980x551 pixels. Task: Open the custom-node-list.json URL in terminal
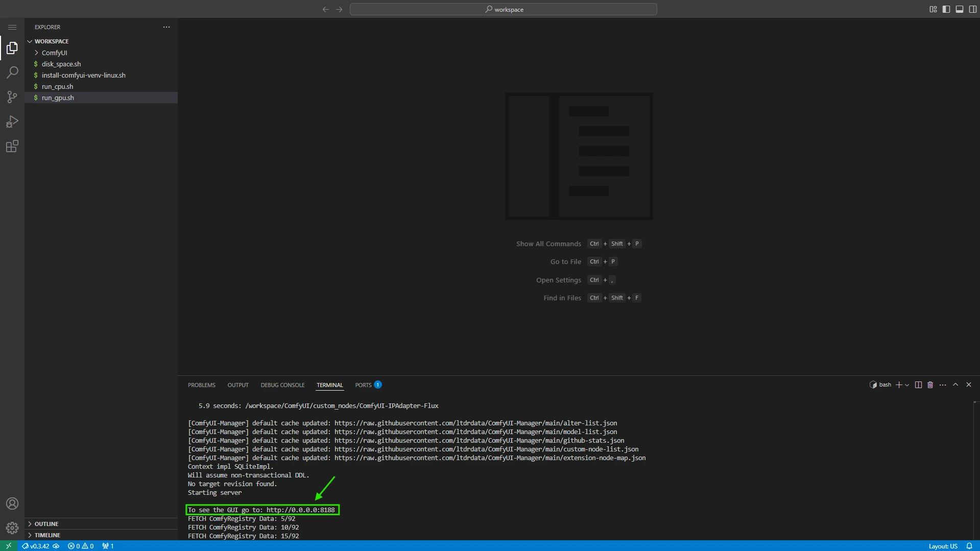[487, 449]
